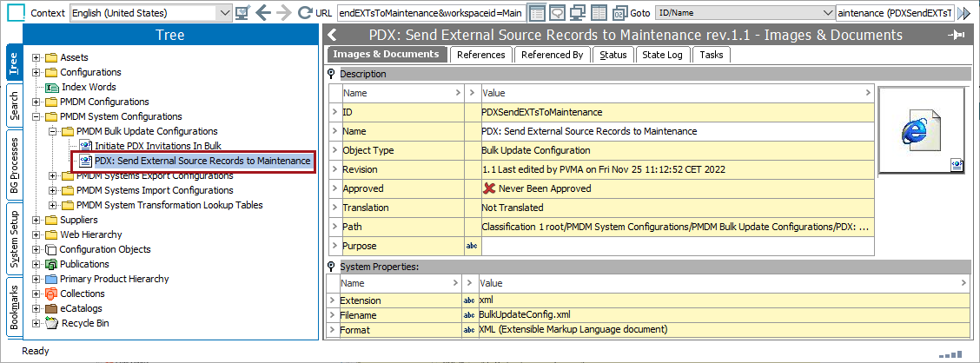Click the monitor icon after Context dropdown

tap(242, 13)
